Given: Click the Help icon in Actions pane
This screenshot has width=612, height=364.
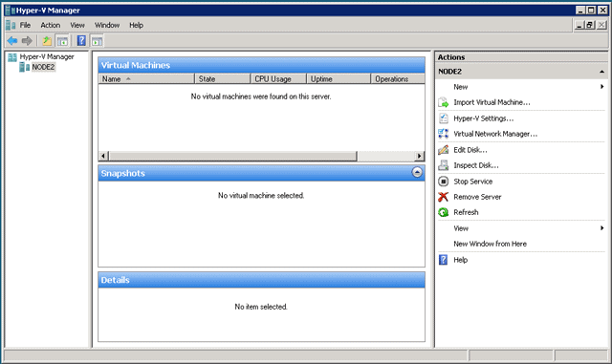Looking at the screenshot, I should pos(443,260).
